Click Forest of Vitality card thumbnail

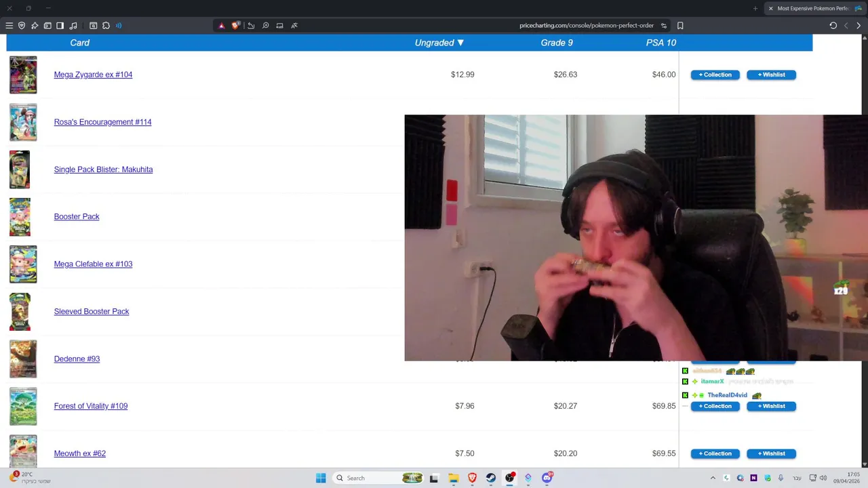(x=23, y=406)
